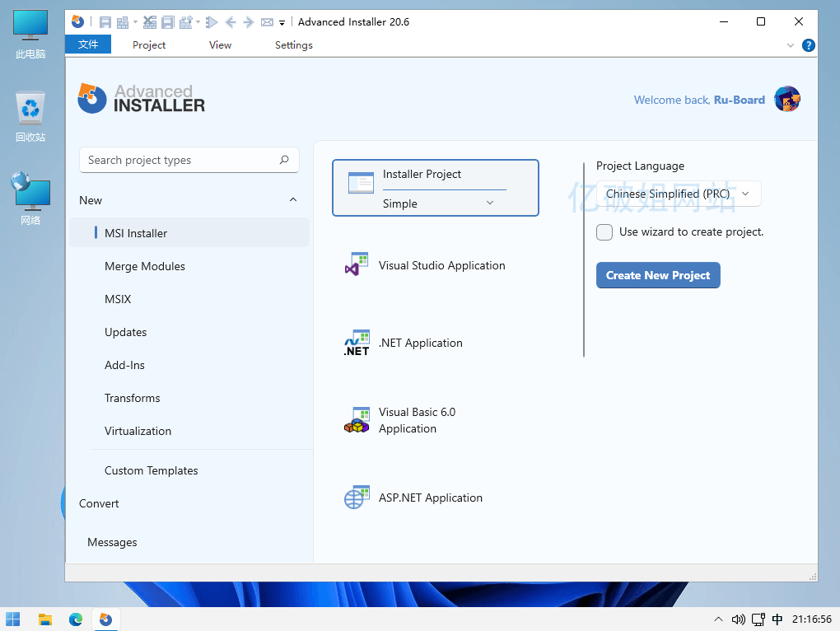Click the back arrow in title toolbar
The height and width of the screenshot is (631, 840).
[231, 22]
